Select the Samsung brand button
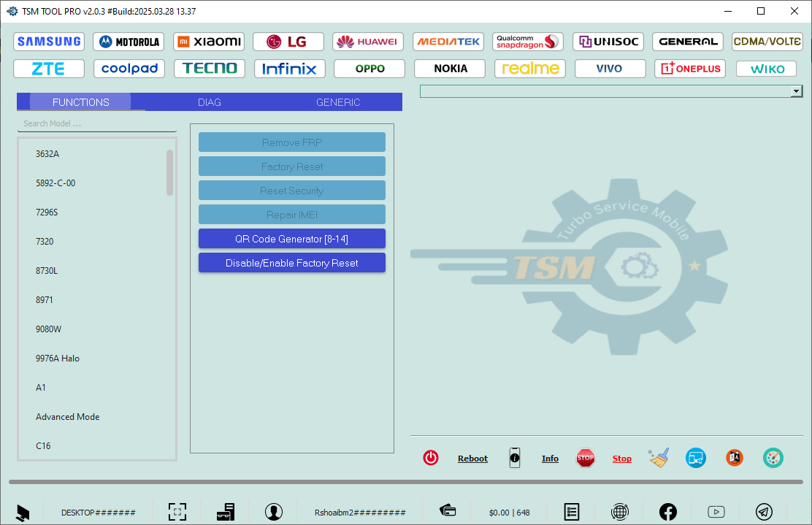The image size is (812, 525). click(x=49, y=42)
